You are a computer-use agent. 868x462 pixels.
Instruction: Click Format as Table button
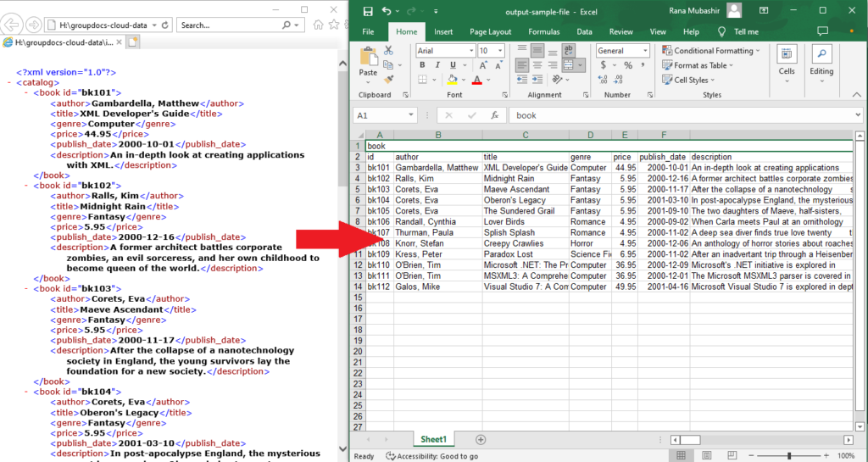click(698, 65)
